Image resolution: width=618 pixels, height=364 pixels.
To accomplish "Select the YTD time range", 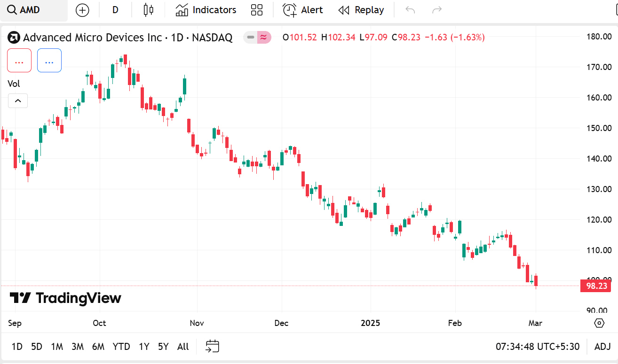I will pyautogui.click(x=121, y=347).
